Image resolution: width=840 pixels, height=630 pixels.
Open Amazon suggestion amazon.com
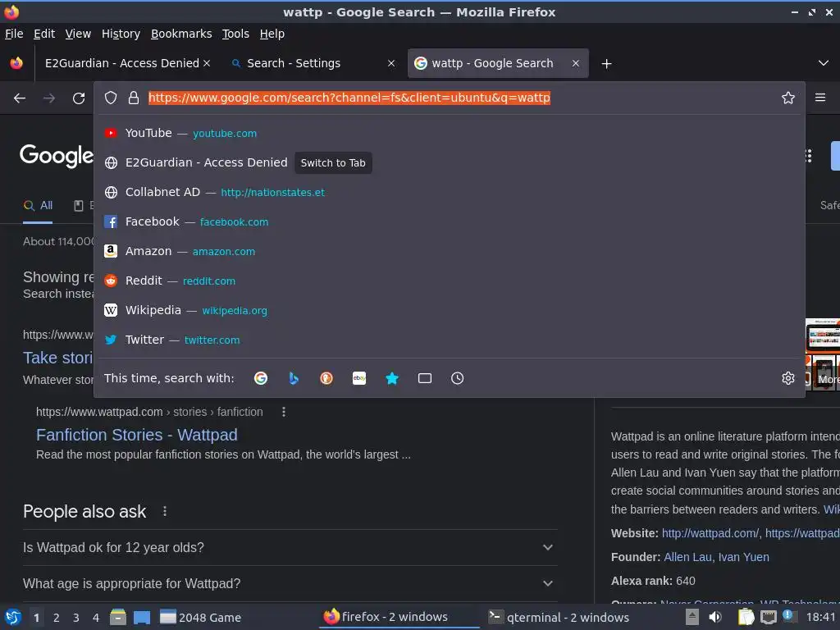click(449, 251)
